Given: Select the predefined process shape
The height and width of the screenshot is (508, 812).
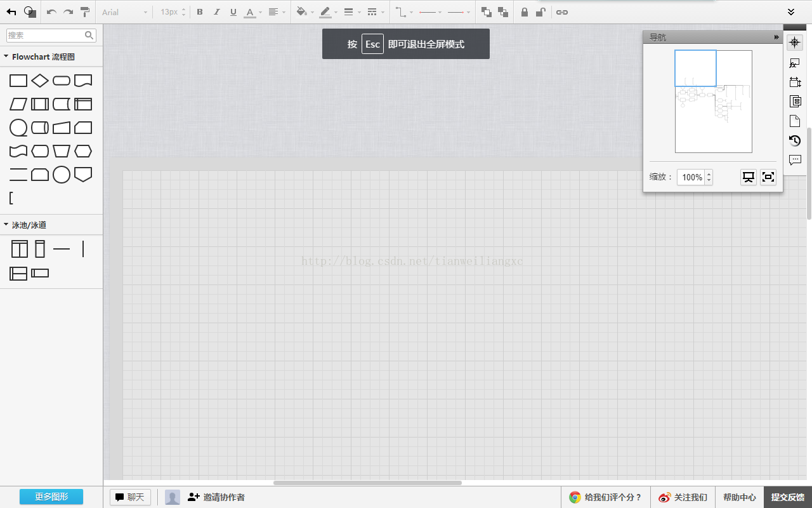Looking at the screenshot, I should pos(40,104).
